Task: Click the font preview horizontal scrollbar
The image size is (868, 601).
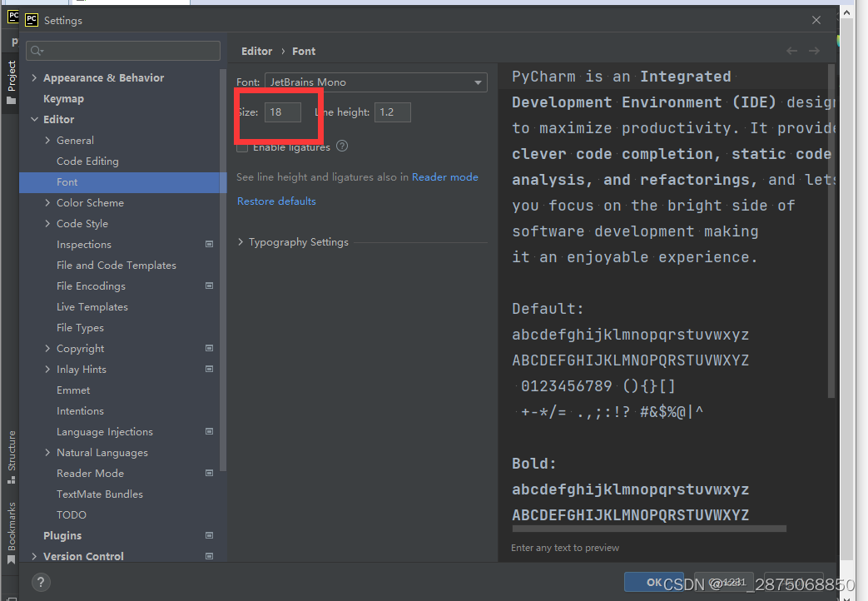Action: pyautogui.click(x=649, y=529)
